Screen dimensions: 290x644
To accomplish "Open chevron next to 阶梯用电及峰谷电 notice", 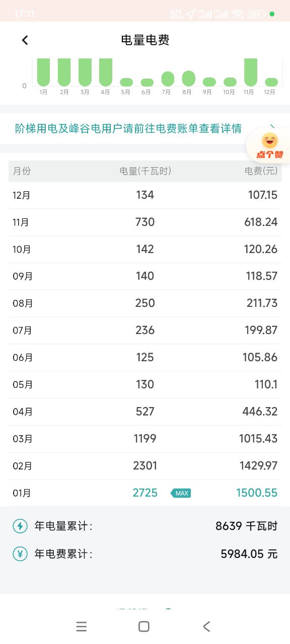I will 272,127.
